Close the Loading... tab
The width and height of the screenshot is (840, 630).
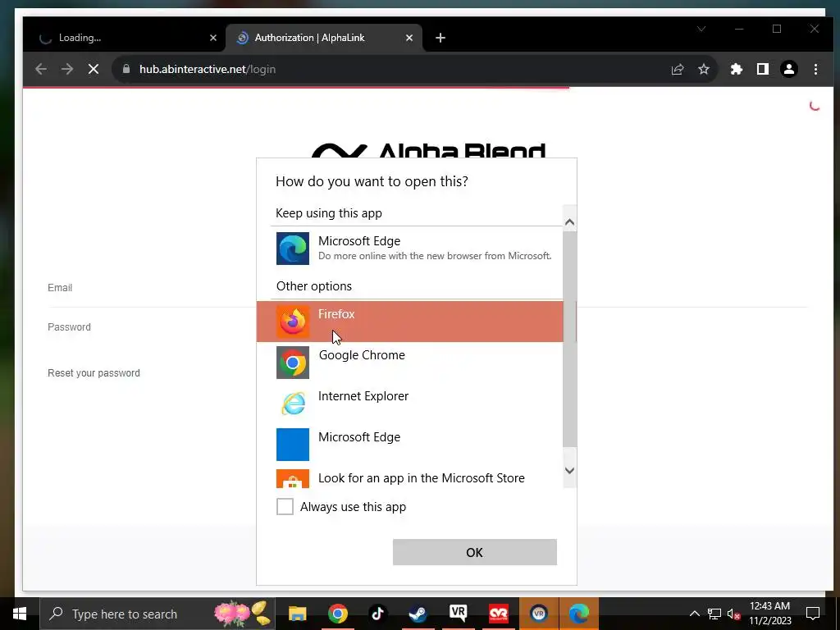point(213,38)
